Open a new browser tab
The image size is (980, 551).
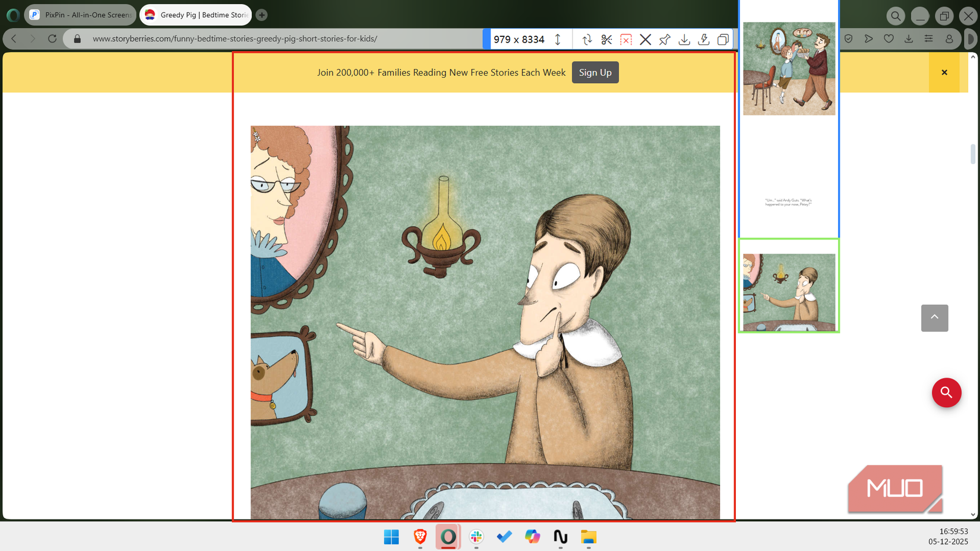[262, 15]
